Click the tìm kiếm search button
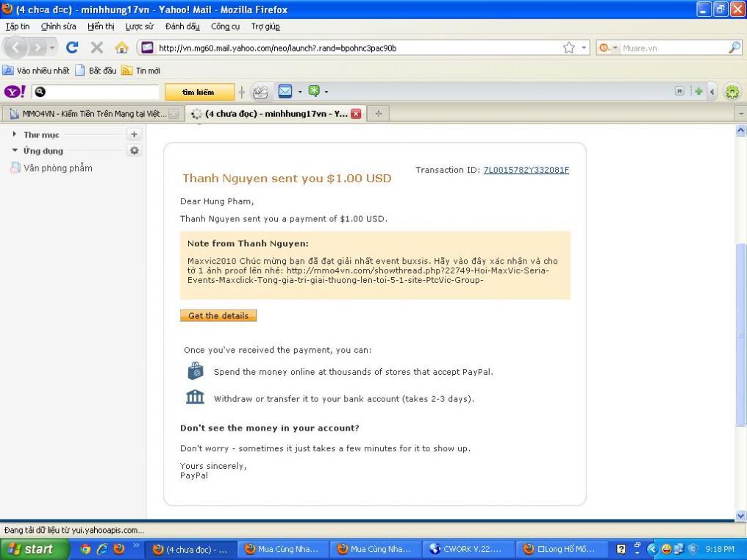Screen dimensions: 747x560 [199, 92]
